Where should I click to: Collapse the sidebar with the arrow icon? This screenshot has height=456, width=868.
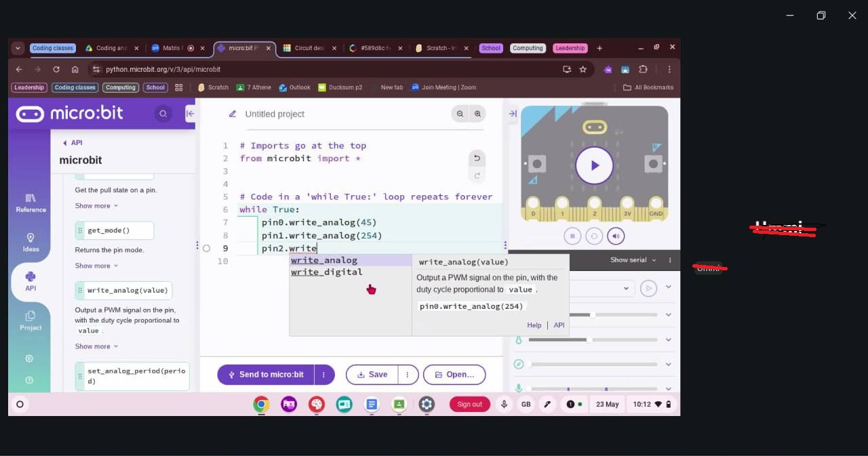190,114
